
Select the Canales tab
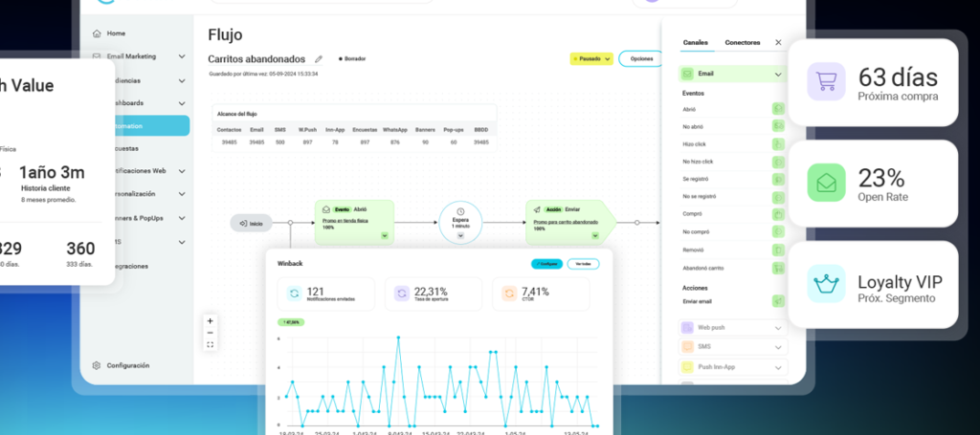696,42
